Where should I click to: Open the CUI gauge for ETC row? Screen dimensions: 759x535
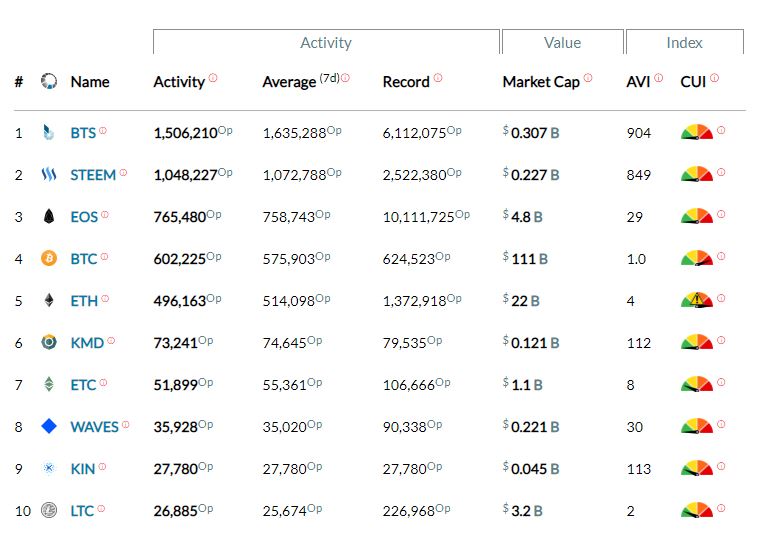tap(697, 384)
